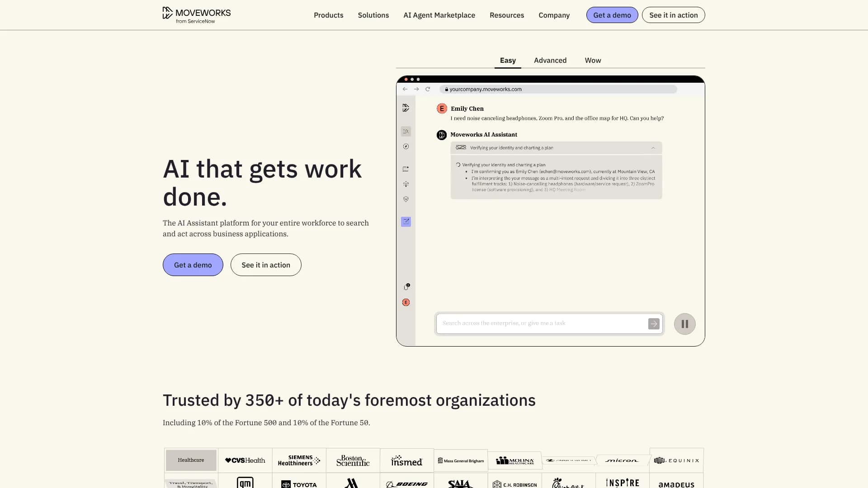Click the Amadeus logo
868x488 pixels.
[x=676, y=484]
